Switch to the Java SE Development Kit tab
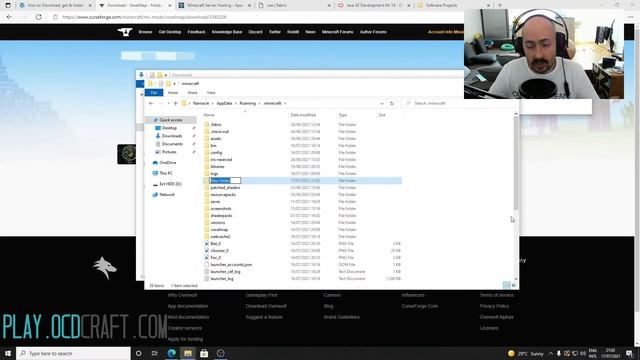640x360 pixels. [374, 5]
